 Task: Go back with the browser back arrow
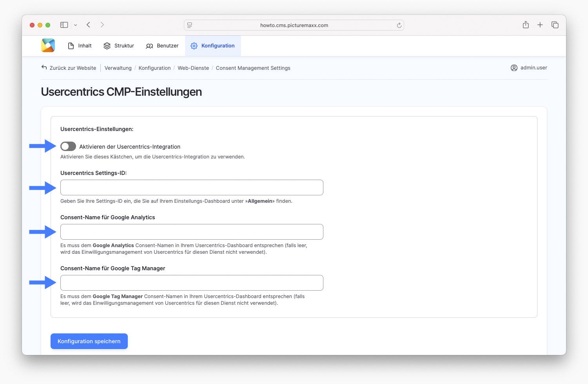pos(89,25)
